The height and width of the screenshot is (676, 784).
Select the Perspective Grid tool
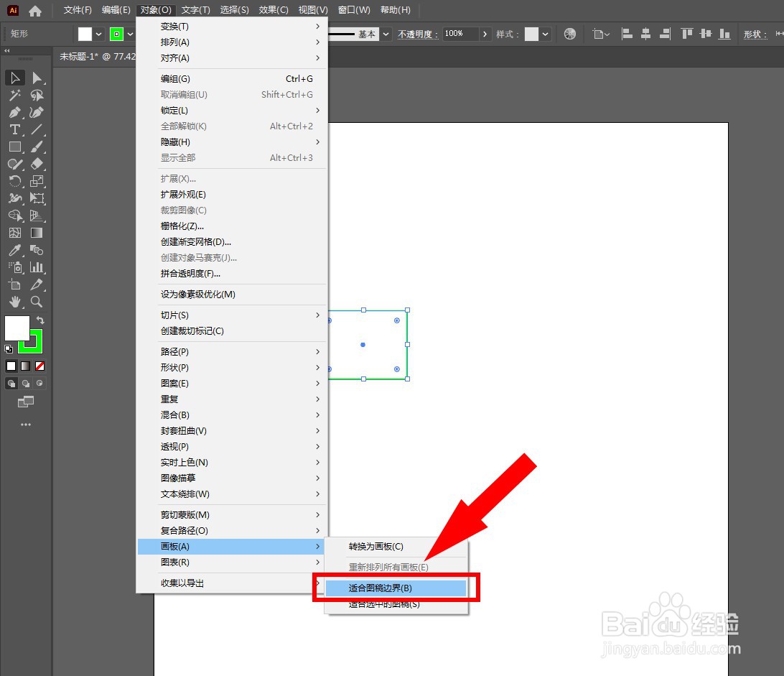coord(37,216)
